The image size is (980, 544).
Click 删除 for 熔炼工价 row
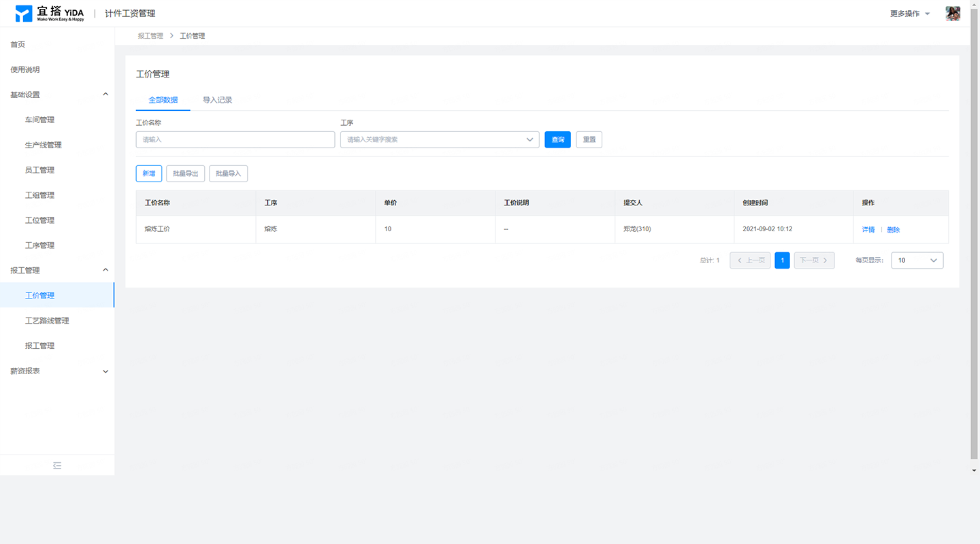(894, 230)
